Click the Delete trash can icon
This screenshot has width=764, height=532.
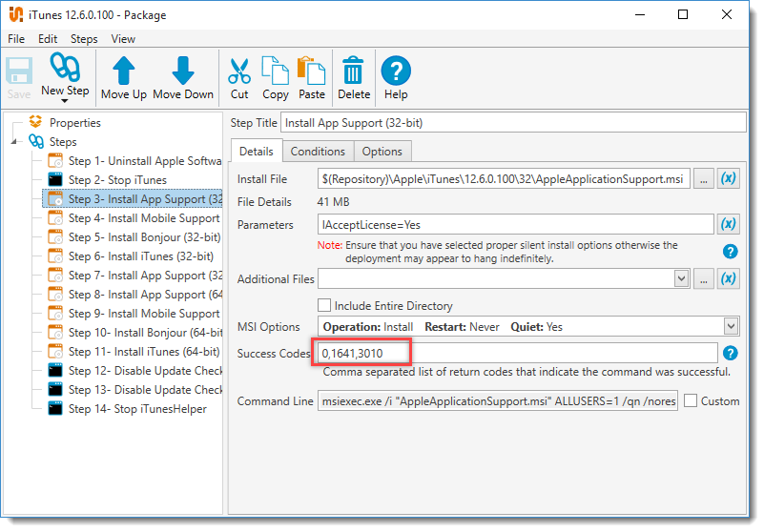coord(353,71)
